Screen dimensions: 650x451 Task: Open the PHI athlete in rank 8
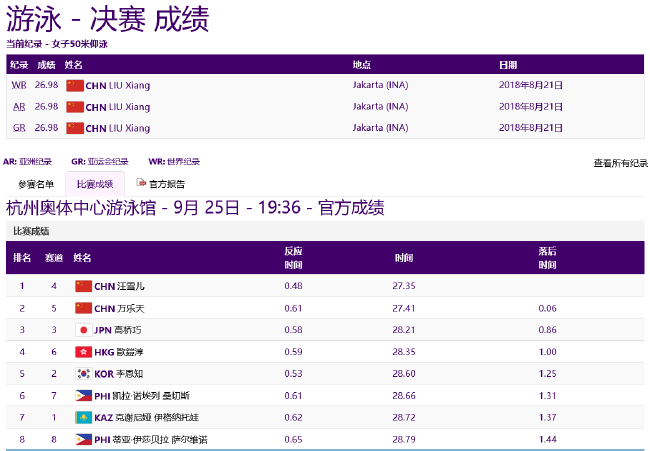[151, 439]
